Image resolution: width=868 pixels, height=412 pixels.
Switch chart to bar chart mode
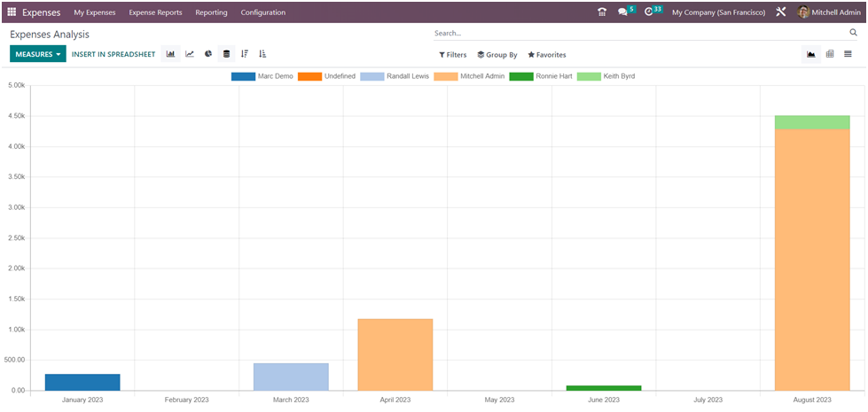[170, 54]
